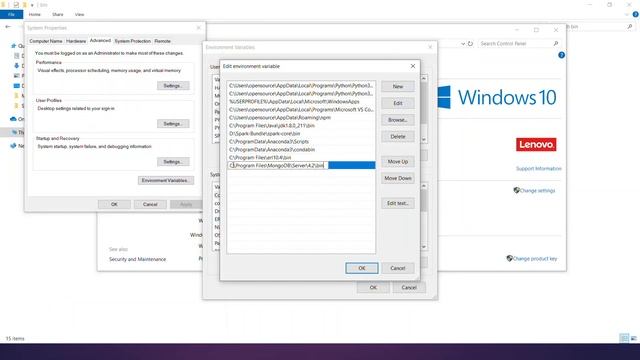Screen dimensions: 640x360
Task: Switch to details view icon in status bar
Action: [x=624, y=338]
